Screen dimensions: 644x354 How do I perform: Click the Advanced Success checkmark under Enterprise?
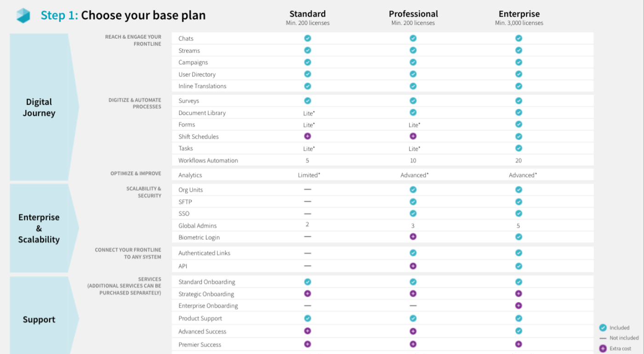[x=519, y=331]
